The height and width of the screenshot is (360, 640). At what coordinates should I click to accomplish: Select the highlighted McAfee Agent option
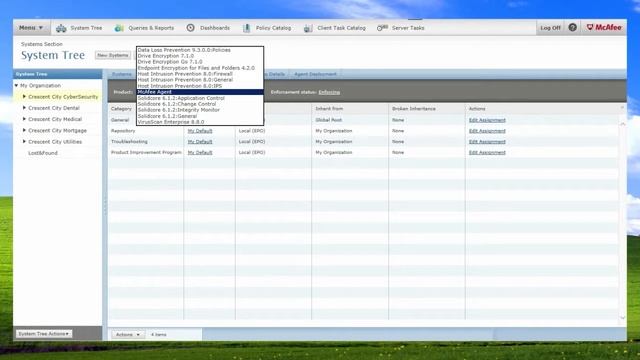click(x=200, y=92)
